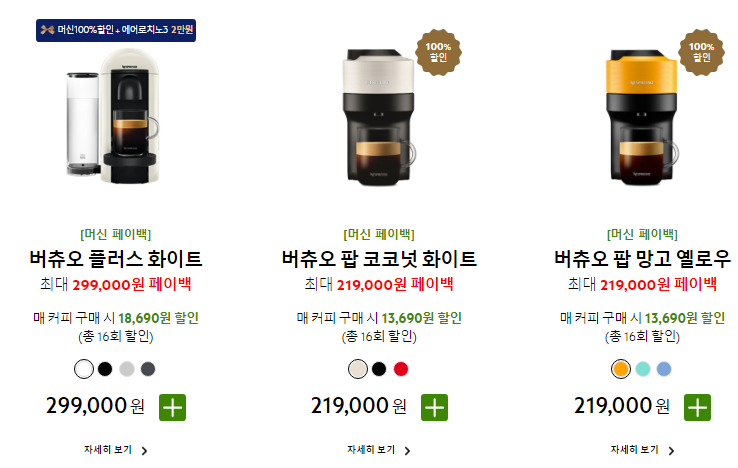Image resolution: width=738 pixels, height=468 pixels.
Task: Choose black color for 버츄오 팝 코코넛
Action: tap(379, 369)
